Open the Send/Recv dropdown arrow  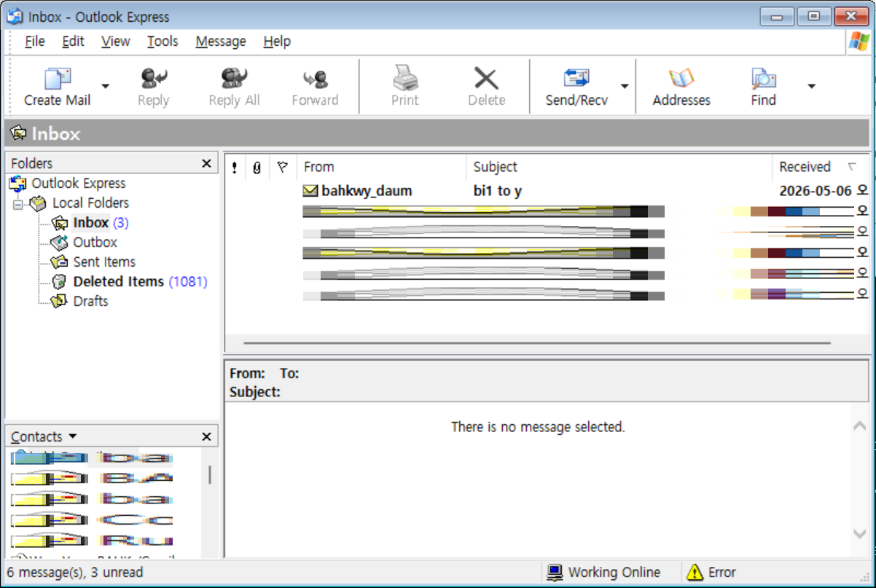(x=625, y=86)
